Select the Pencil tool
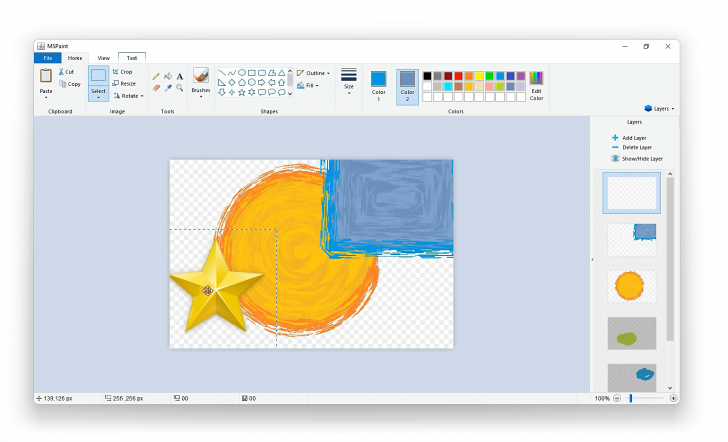This screenshot has width=728, height=442. click(x=156, y=76)
